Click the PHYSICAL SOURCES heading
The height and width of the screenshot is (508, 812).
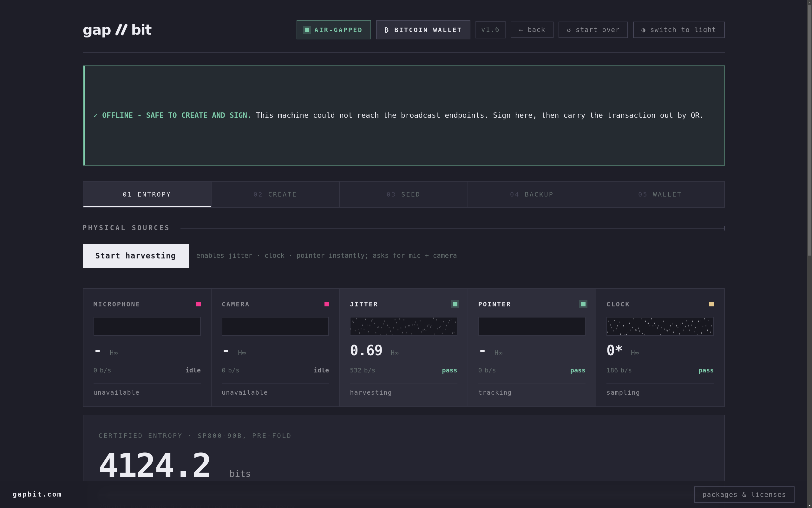pos(126,228)
